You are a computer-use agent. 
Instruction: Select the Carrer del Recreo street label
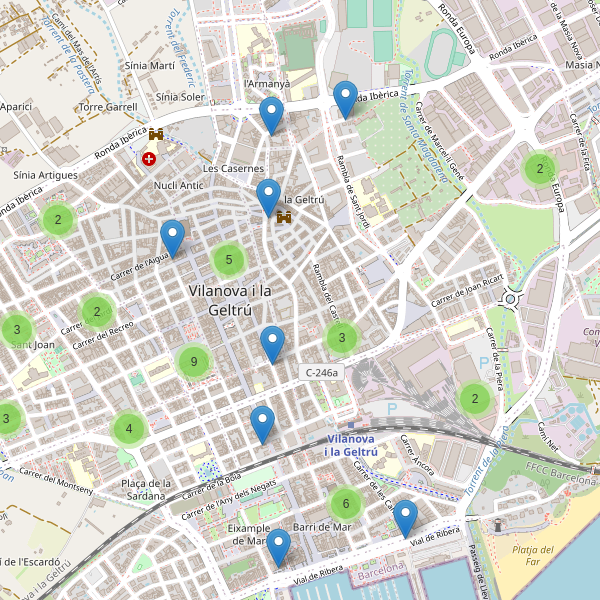[x=103, y=335]
